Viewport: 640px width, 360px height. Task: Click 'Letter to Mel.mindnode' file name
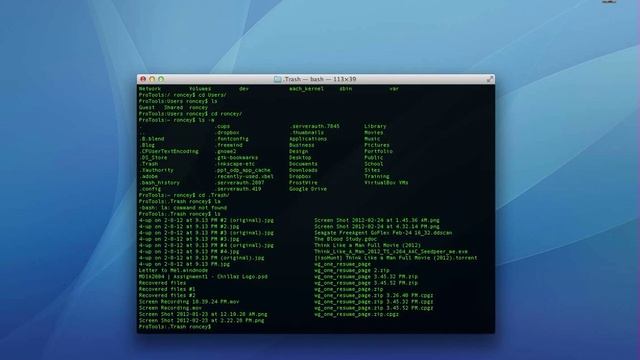pos(173,271)
